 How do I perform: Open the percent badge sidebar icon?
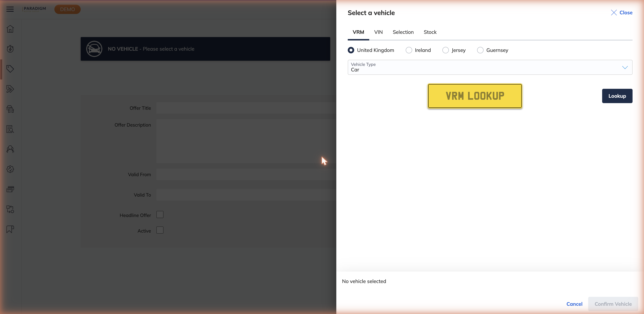(10, 169)
